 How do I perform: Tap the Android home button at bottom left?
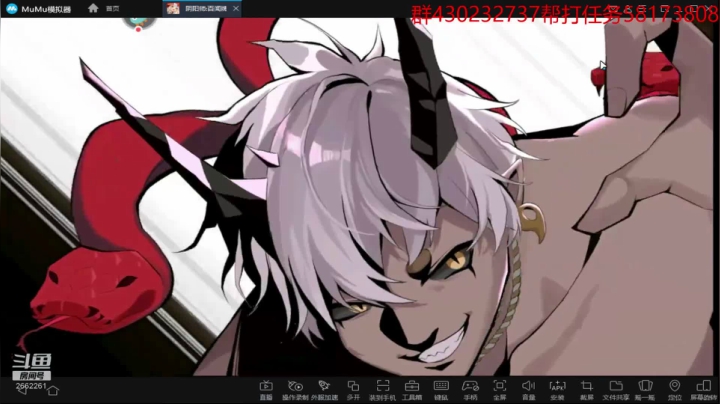[x=53, y=391]
